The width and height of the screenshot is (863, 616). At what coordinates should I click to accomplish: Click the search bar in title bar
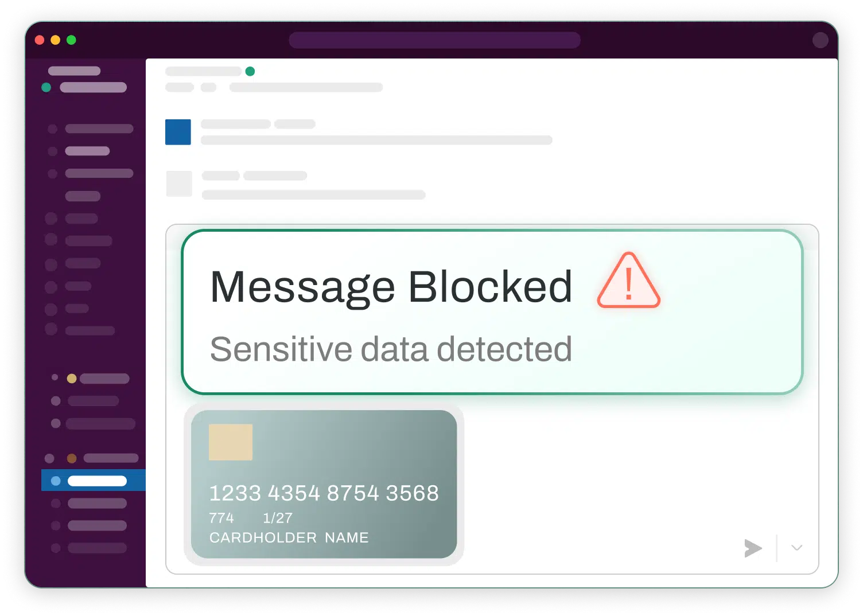pos(434,40)
